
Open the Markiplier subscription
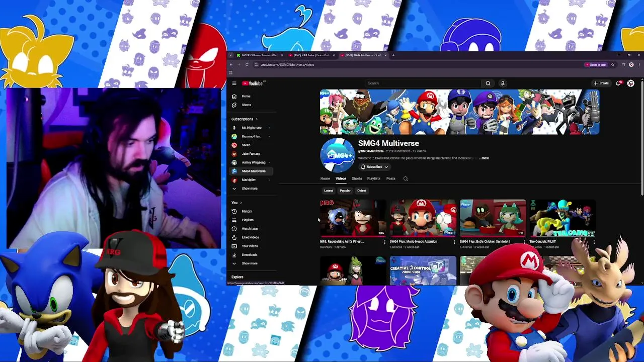[249, 180]
